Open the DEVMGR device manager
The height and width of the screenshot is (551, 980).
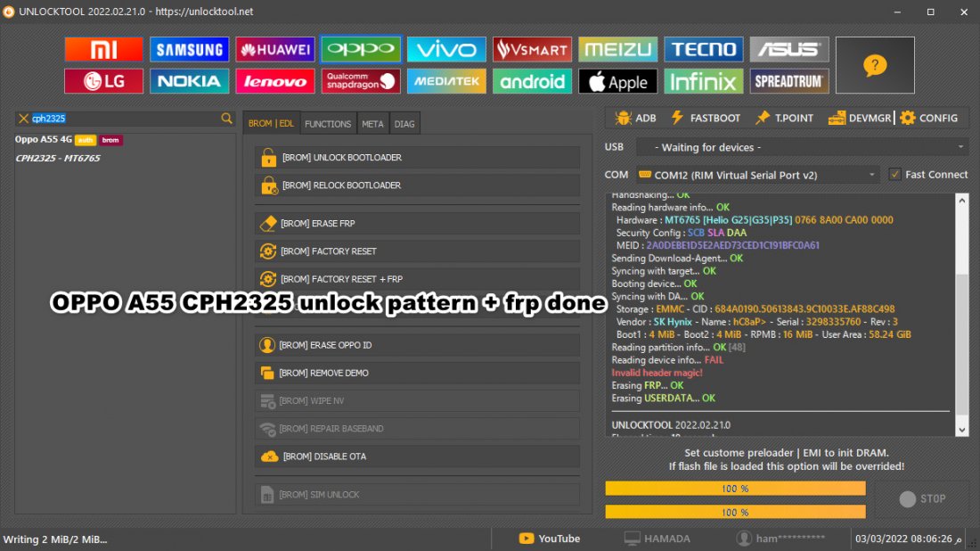point(860,118)
